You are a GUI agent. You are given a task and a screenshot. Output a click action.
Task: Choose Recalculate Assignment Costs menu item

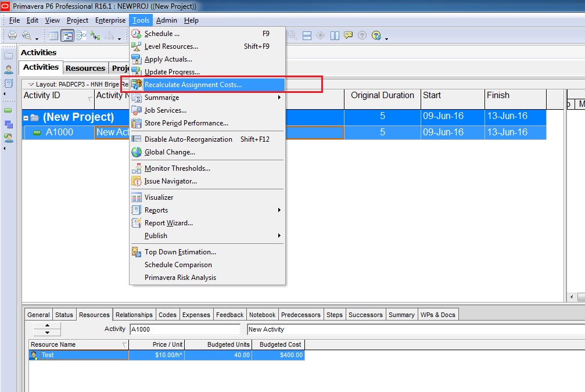[193, 85]
